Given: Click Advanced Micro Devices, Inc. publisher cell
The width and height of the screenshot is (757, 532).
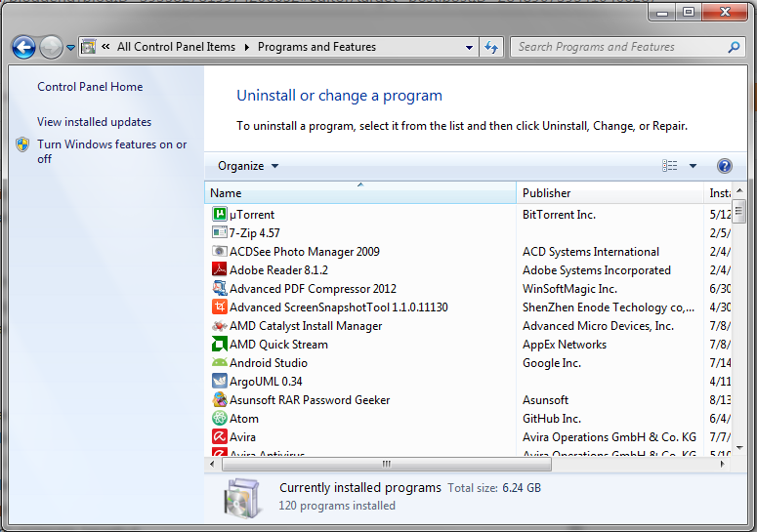Looking at the screenshot, I should [598, 326].
